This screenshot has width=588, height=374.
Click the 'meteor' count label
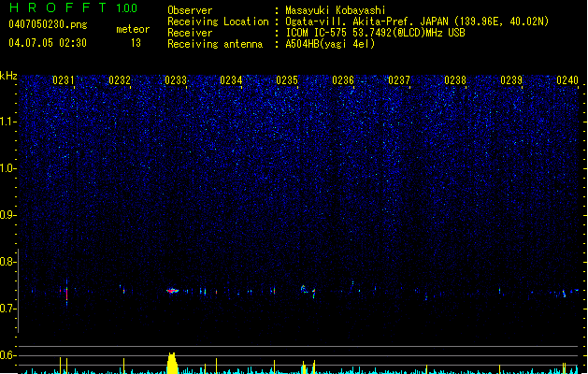click(x=133, y=29)
